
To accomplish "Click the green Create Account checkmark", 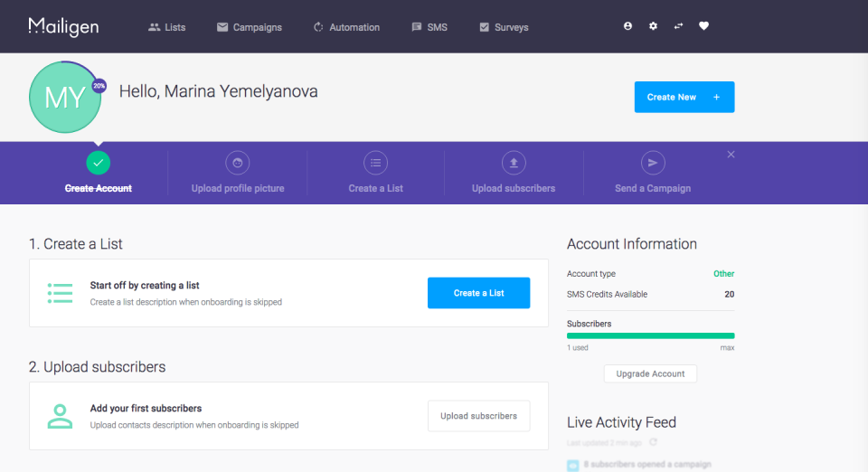I will (98, 163).
